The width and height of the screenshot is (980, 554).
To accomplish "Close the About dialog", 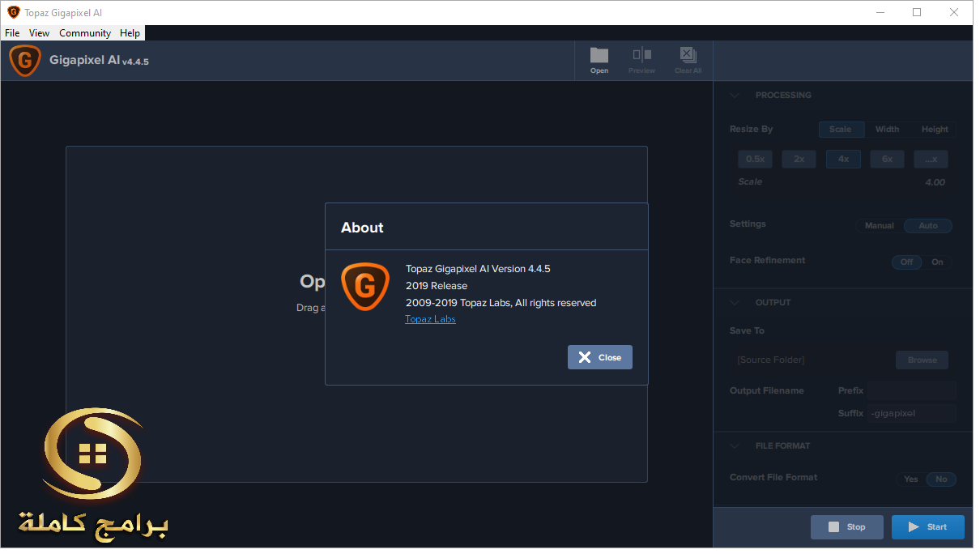I will (x=600, y=357).
